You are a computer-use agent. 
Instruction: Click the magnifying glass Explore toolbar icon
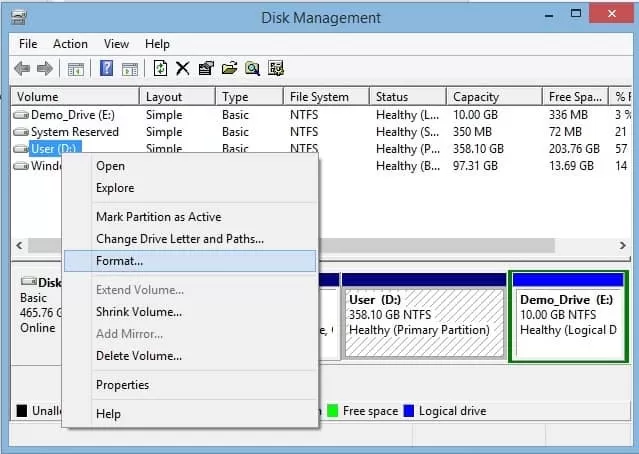point(253,68)
